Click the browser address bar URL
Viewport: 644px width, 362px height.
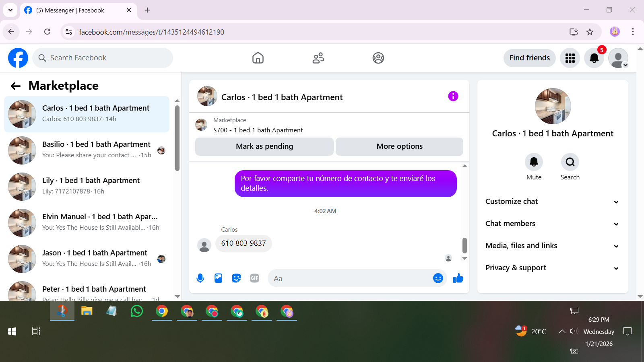pos(151,32)
